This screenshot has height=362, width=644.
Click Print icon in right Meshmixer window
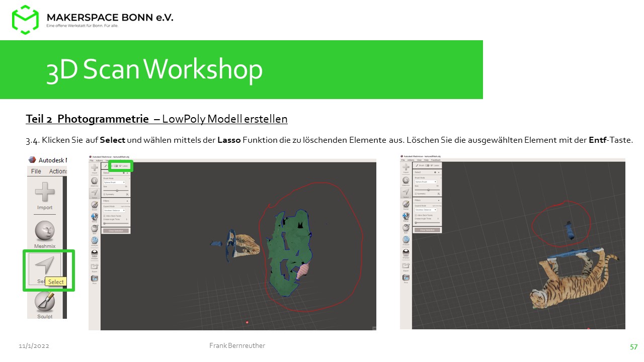click(406, 277)
